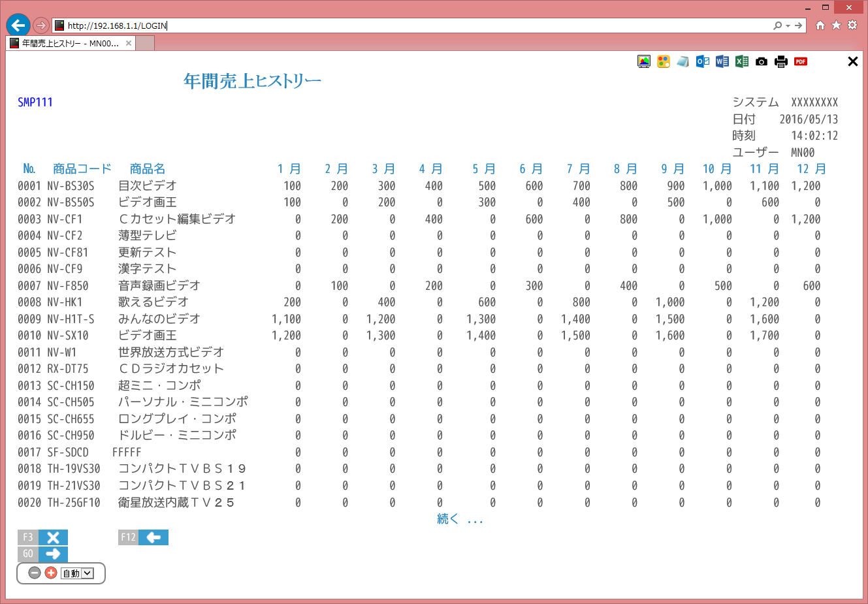Click the notepad export icon
Screen dimensions: 868x604
(683, 61)
